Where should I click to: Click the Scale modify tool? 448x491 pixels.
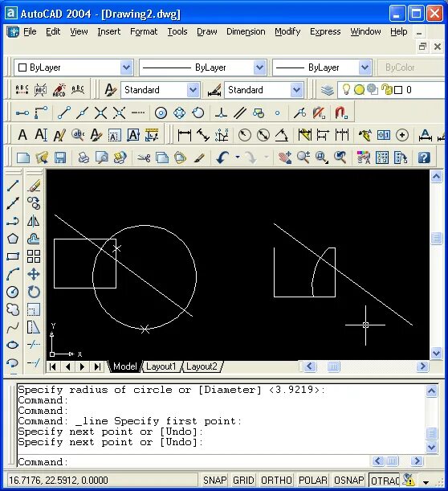click(x=34, y=309)
